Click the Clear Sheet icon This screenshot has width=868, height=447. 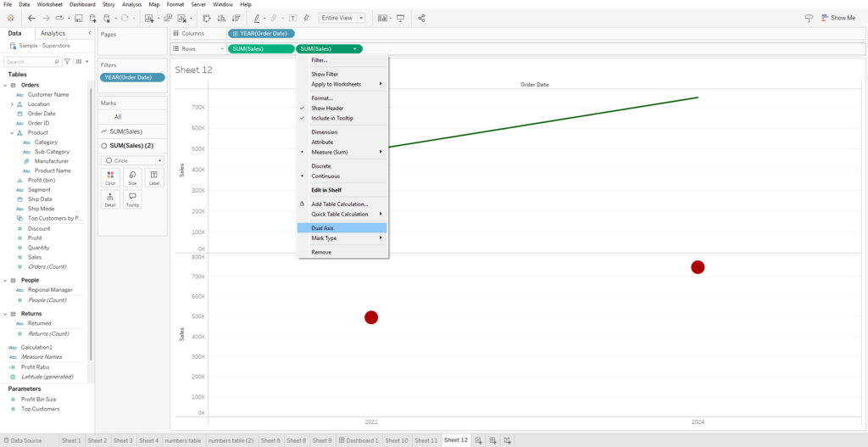[181, 18]
